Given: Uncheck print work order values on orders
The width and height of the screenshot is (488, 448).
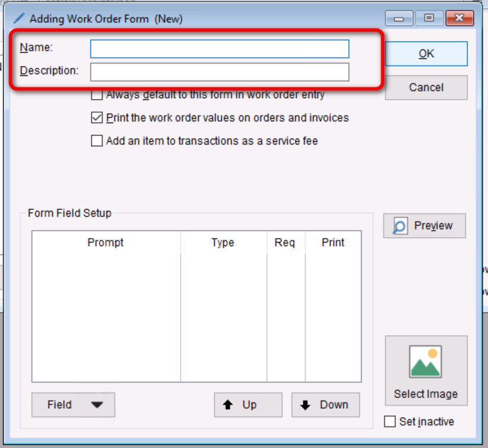Looking at the screenshot, I should pos(97,118).
